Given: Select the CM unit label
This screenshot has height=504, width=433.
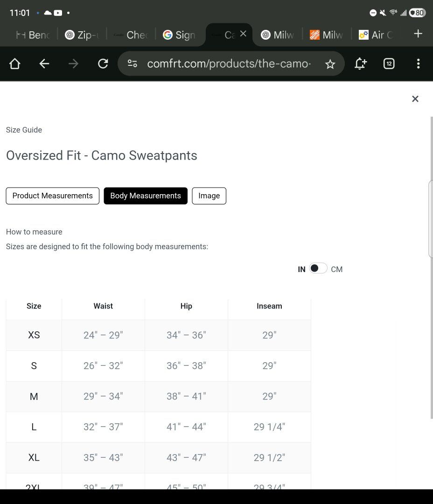Looking at the screenshot, I should click(x=336, y=269).
